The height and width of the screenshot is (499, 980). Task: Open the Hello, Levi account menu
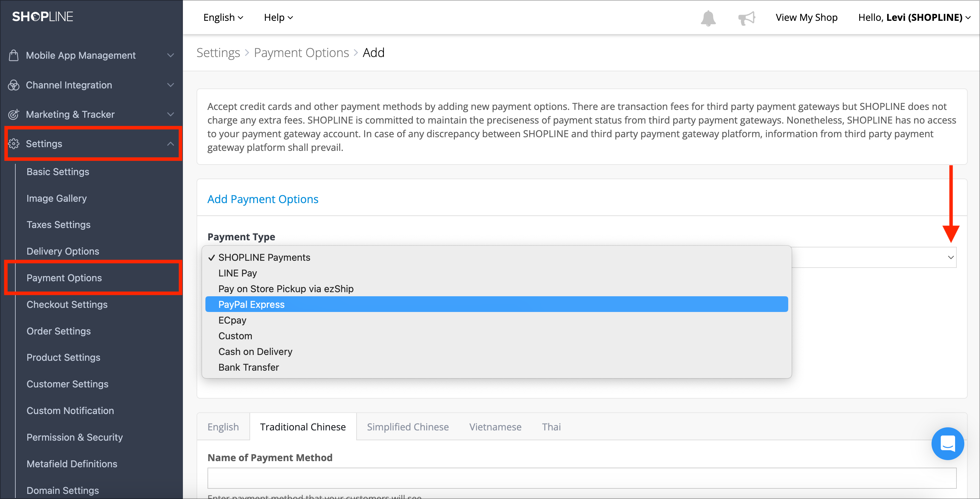(914, 17)
